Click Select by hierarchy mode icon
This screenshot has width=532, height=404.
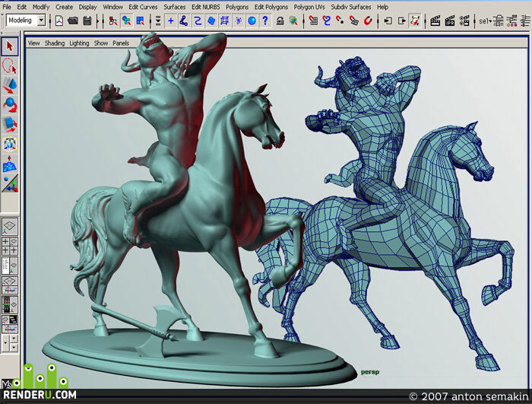pos(113,21)
